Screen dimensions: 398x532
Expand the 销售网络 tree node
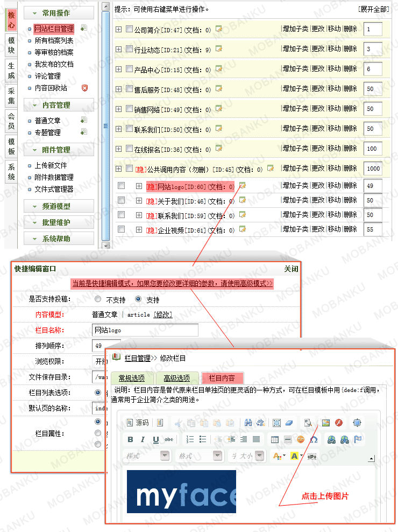pos(118,109)
